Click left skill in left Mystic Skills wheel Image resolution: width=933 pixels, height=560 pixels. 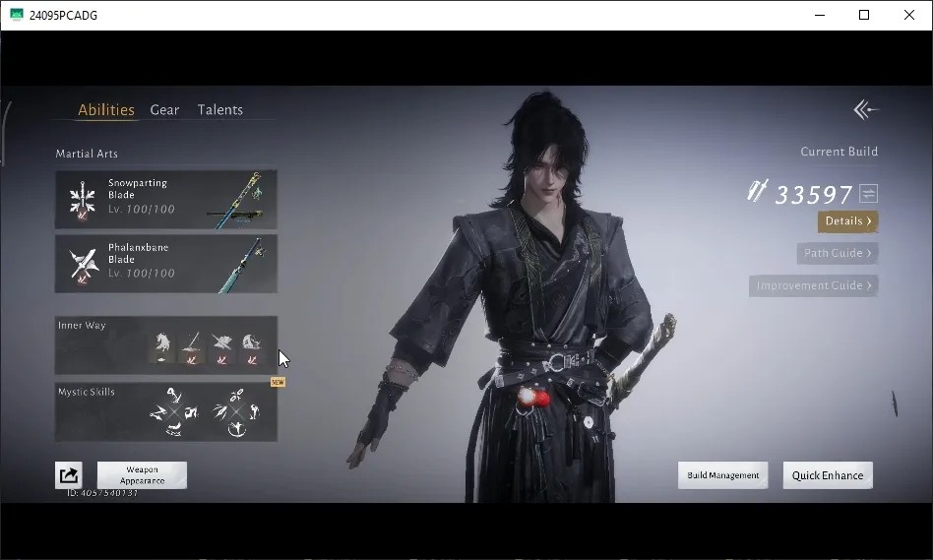pyautogui.click(x=157, y=411)
